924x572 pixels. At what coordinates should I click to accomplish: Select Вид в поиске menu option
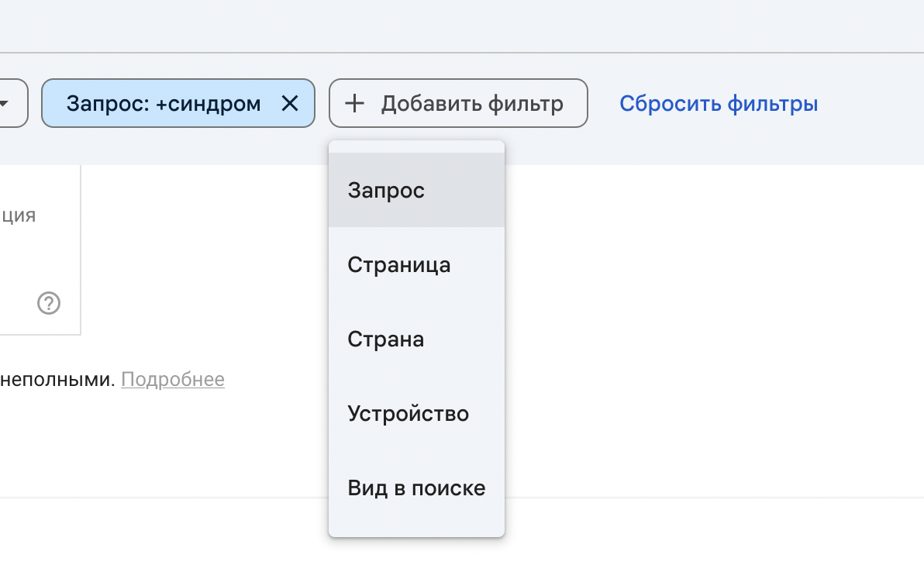[416, 488]
